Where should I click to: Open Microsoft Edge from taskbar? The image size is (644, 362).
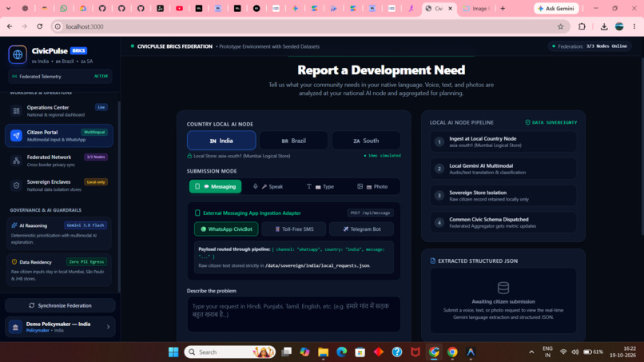point(342,352)
